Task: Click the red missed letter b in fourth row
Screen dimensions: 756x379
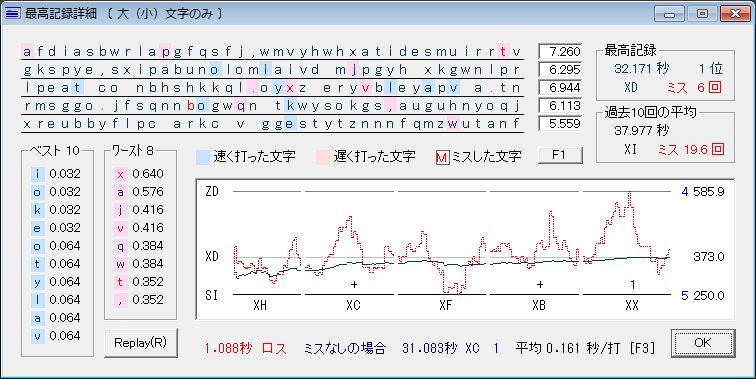Action: click(191, 106)
